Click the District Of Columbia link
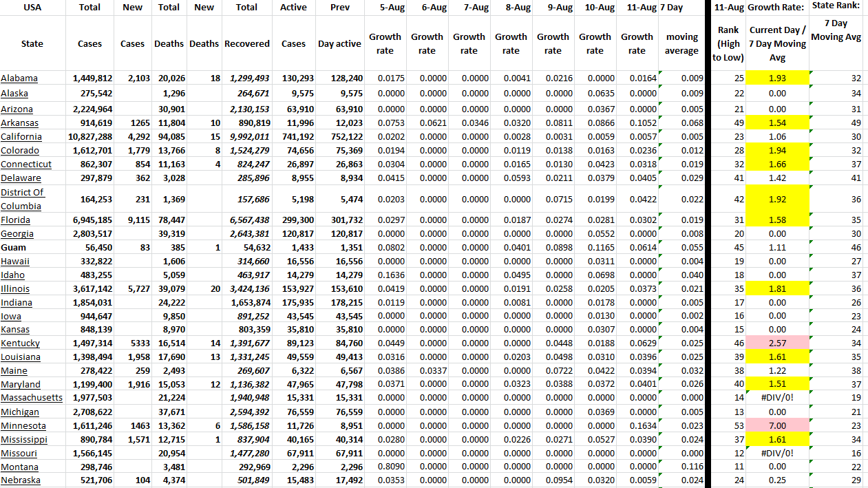This screenshot has height=488, width=868. (x=23, y=199)
